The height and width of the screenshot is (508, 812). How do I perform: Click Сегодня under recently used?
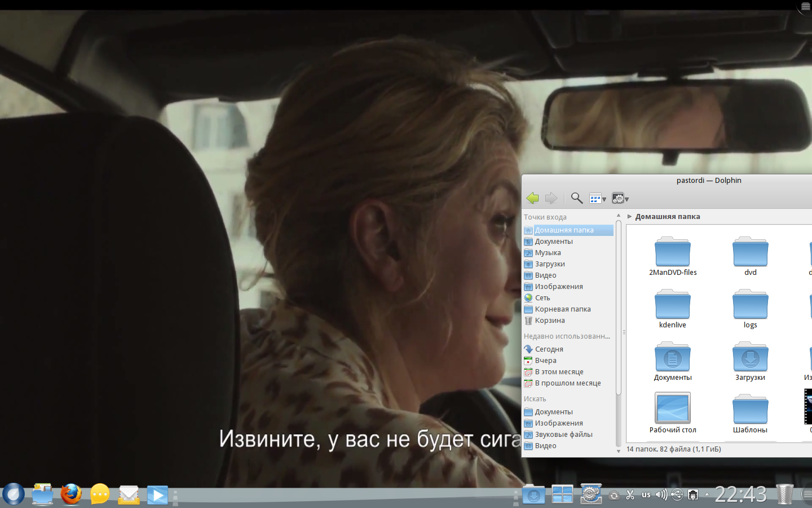[x=549, y=349]
